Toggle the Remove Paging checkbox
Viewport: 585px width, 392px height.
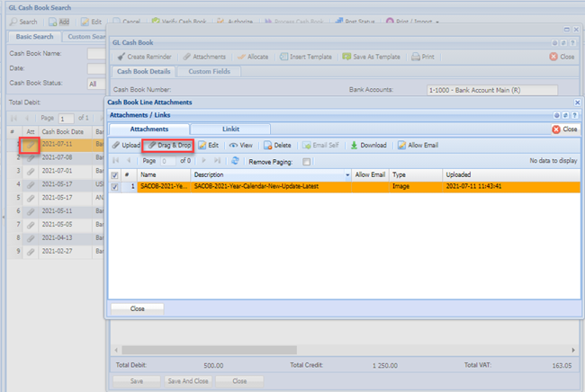(x=306, y=162)
